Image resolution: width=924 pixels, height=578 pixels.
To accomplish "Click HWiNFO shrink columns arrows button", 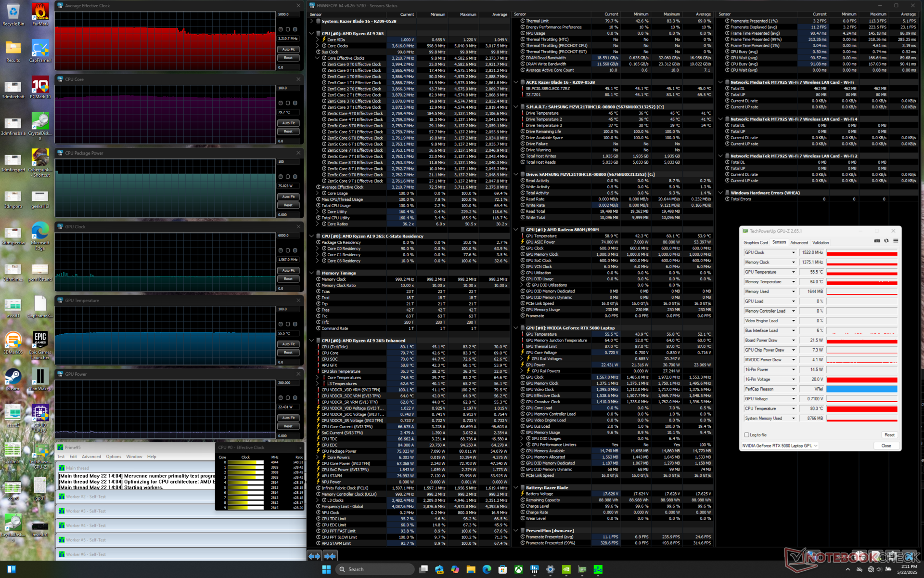I will pyautogui.click(x=330, y=556).
